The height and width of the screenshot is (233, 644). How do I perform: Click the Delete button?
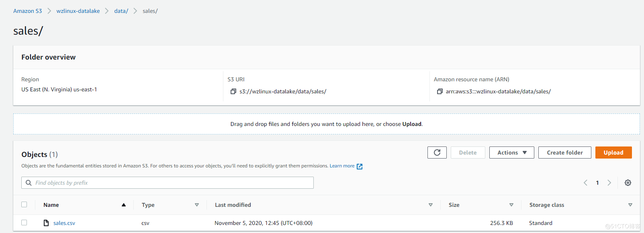point(468,153)
